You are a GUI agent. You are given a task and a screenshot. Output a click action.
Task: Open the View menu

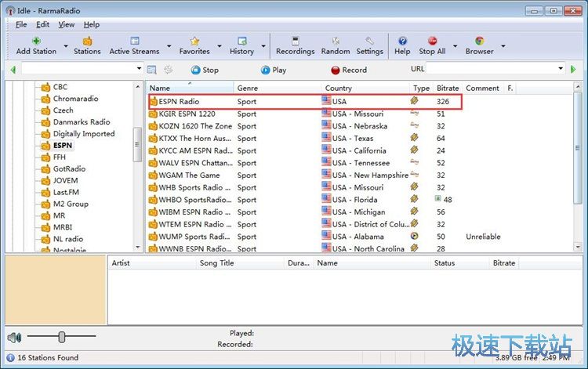click(x=67, y=25)
